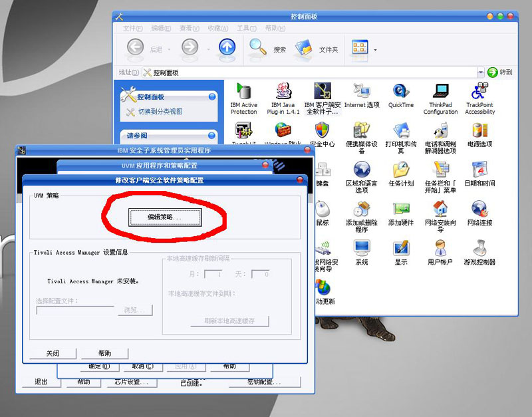Open 显示 icon
Screen dimensions: 532x417
[401, 253]
